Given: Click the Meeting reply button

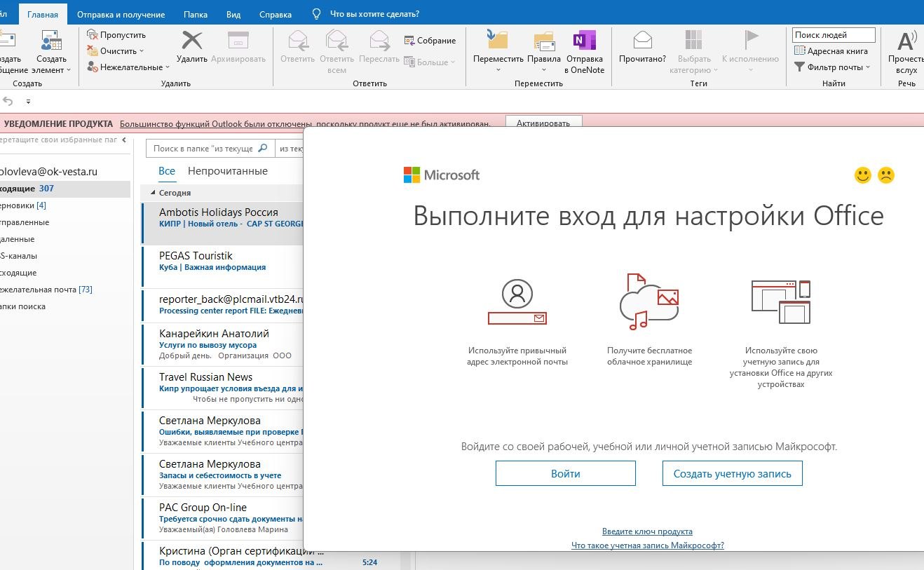Looking at the screenshot, I should (x=430, y=41).
